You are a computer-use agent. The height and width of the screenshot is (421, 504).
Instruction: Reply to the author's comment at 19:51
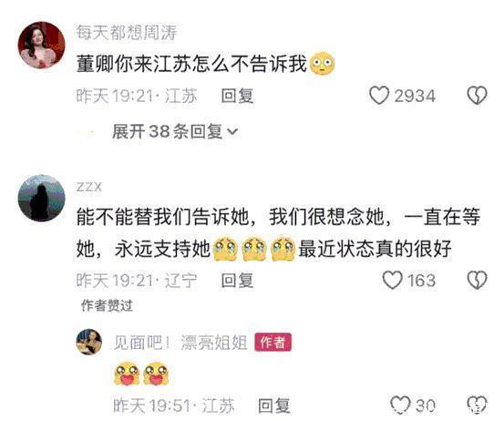(x=274, y=405)
